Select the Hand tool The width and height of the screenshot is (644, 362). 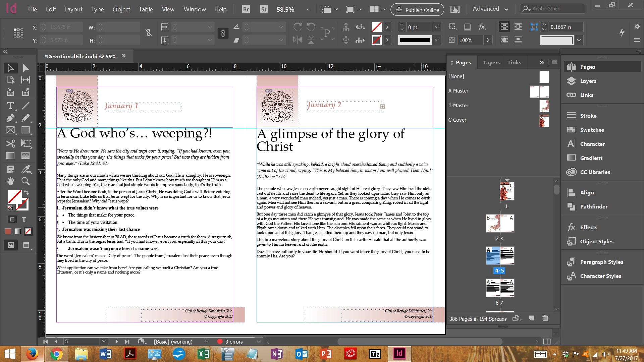tap(10, 181)
